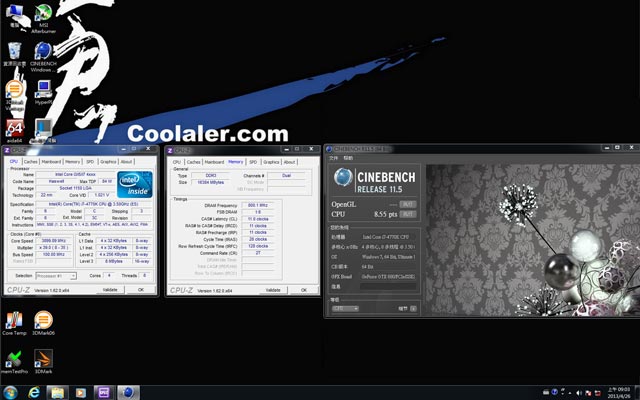Open the 3DMark desktop shortcut

(x=43, y=362)
